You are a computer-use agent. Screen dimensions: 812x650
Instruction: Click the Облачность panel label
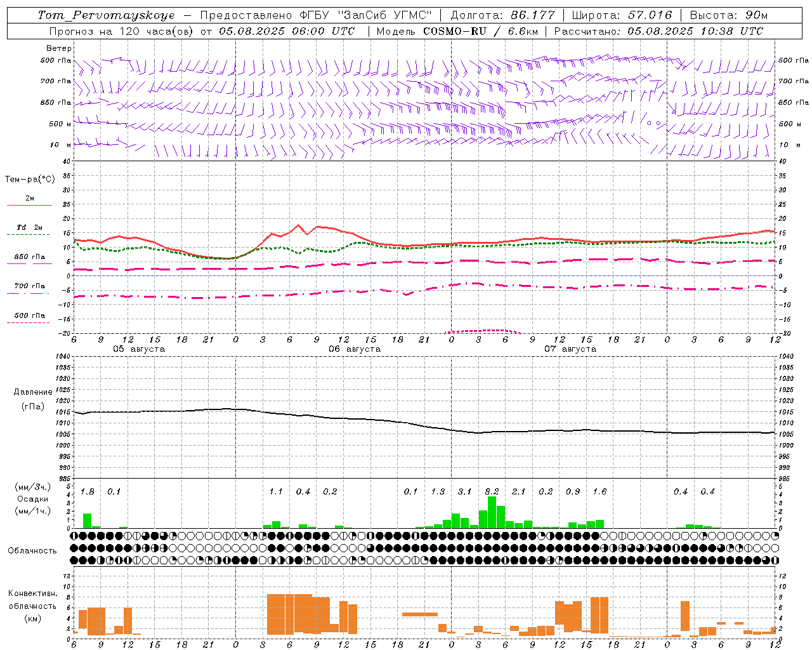pos(32,550)
